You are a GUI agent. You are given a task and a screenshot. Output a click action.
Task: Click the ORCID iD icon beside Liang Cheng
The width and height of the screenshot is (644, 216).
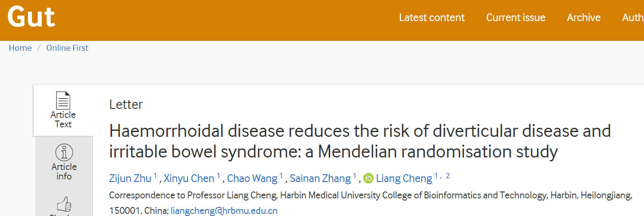368,178
